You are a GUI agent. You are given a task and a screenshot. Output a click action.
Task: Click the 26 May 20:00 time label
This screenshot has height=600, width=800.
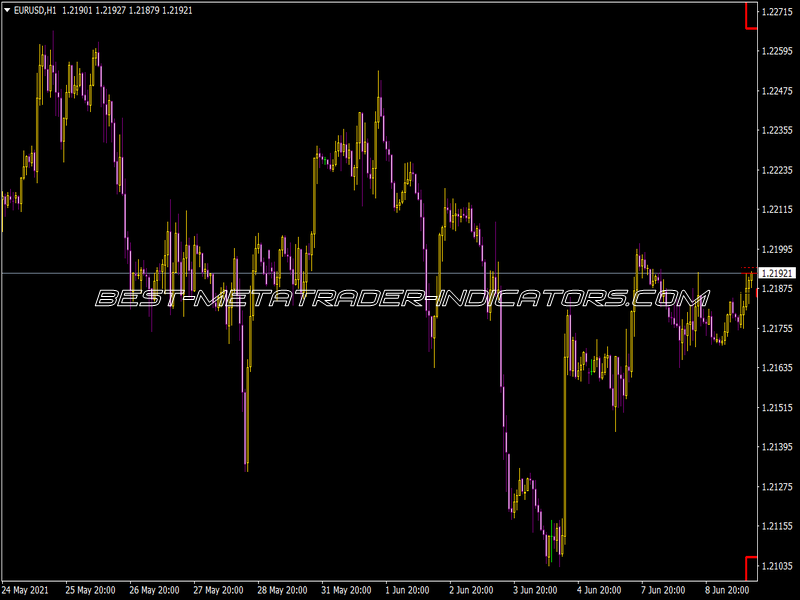coord(154,590)
